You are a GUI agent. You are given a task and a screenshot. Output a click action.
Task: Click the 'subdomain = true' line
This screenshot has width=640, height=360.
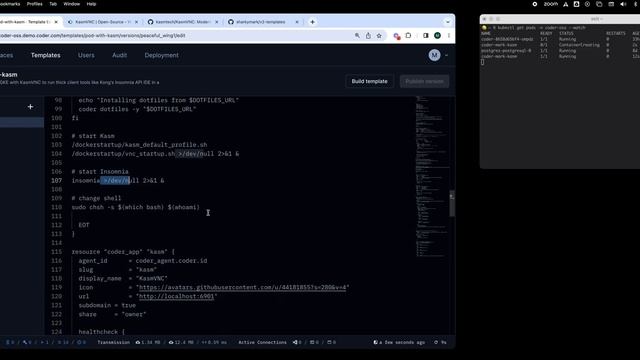(107, 305)
